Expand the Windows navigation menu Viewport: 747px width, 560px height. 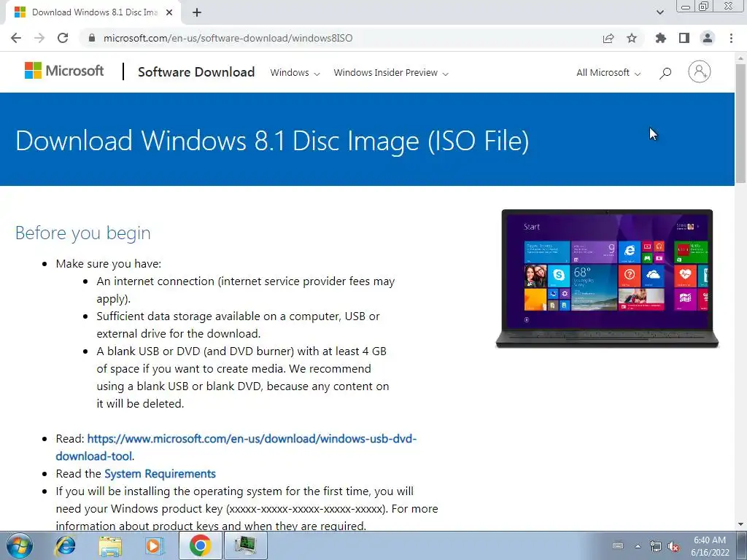pos(295,73)
